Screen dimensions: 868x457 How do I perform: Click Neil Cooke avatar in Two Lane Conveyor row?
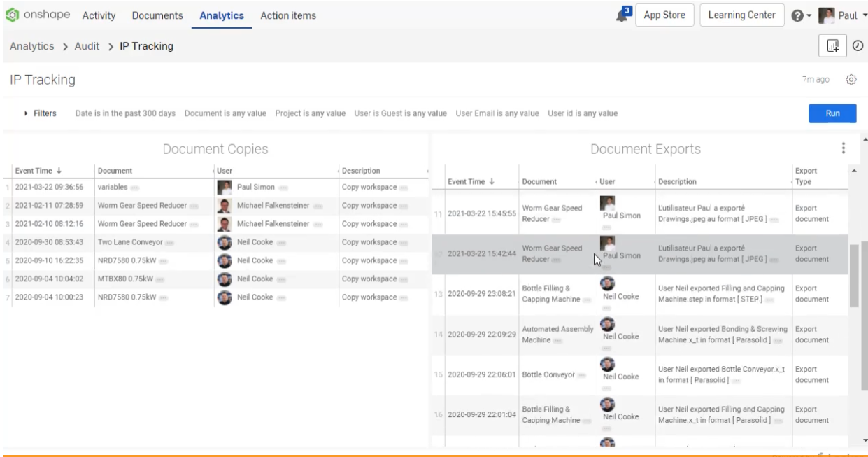coord(225,242)
